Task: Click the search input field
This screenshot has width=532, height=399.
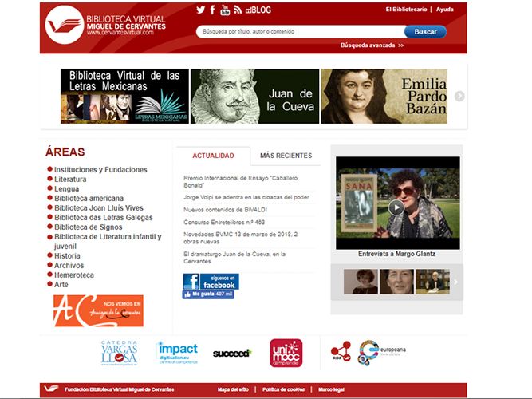Action: [x=299, y=31]
